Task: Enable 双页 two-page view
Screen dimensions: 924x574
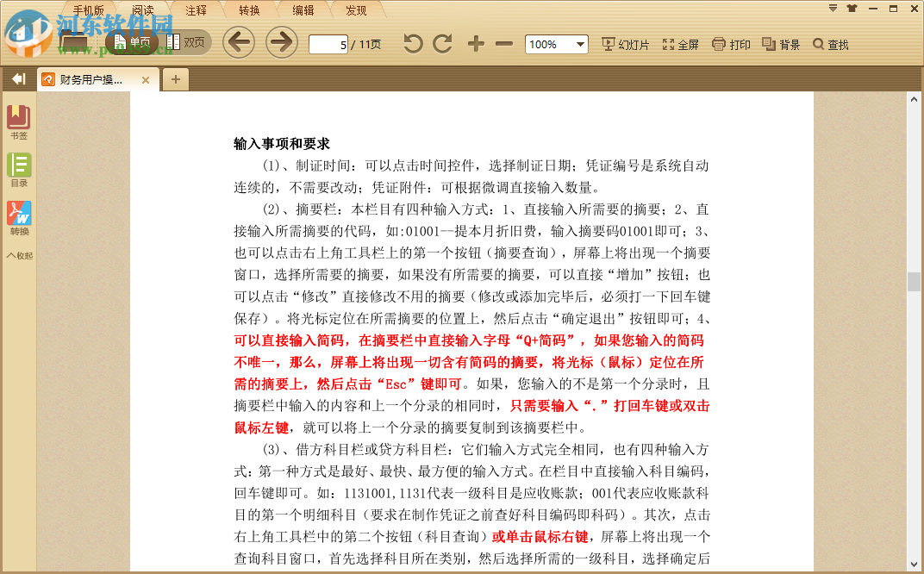Action: 190,41
